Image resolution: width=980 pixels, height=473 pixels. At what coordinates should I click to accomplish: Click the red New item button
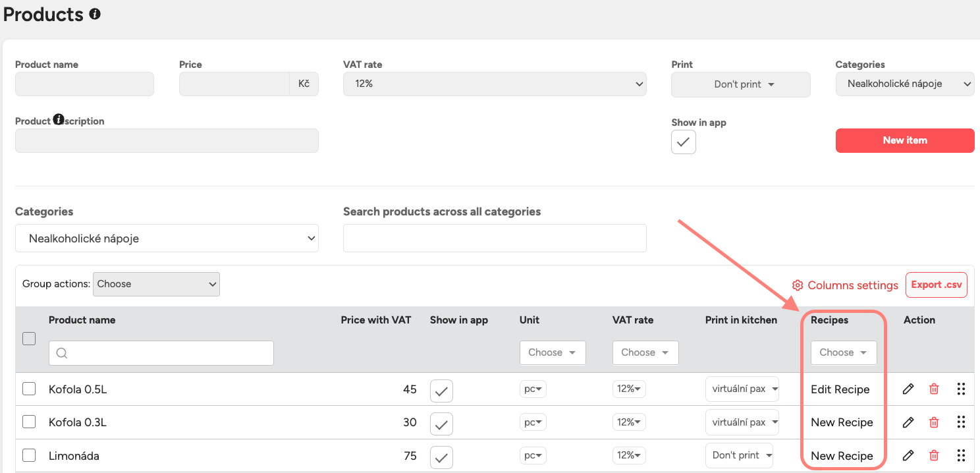pyautogui.click(x=904, y=140)
